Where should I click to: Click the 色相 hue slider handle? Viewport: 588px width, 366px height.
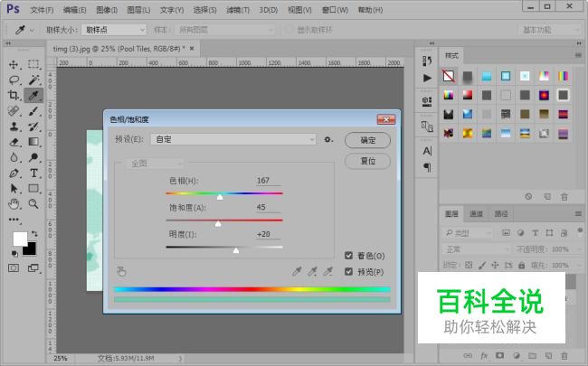[x=219, y=196]
